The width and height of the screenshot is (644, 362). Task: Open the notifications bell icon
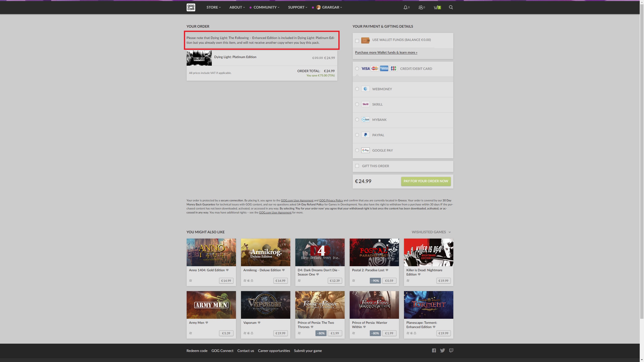pyautogui.click(x=405, y=7)
